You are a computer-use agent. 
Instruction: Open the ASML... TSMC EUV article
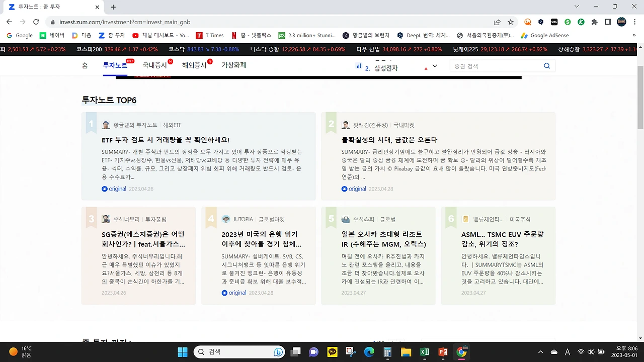coord(503,239)
